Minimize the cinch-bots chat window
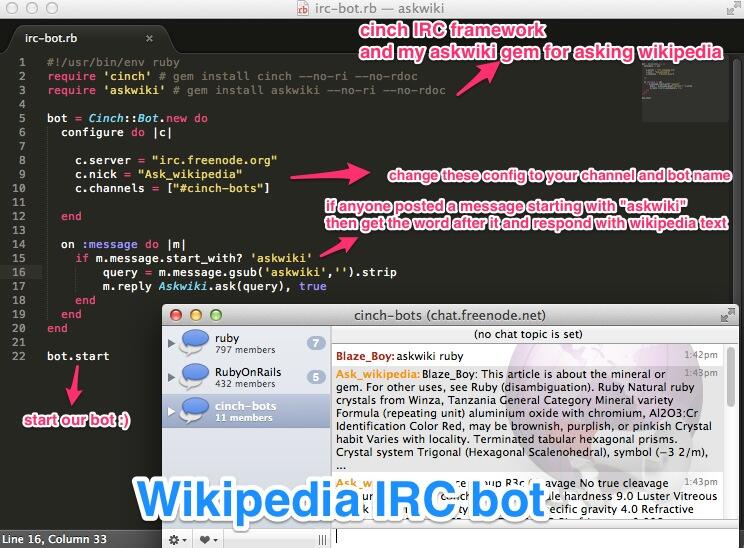Viewport: 744px width, 548px height. coord(196,315)
